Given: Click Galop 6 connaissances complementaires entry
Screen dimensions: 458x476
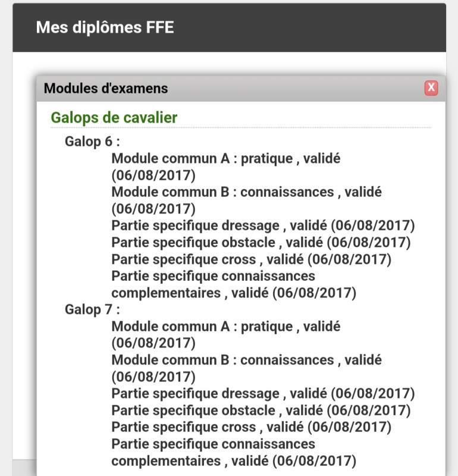Looking at the screenshot, I should [234, 284].
